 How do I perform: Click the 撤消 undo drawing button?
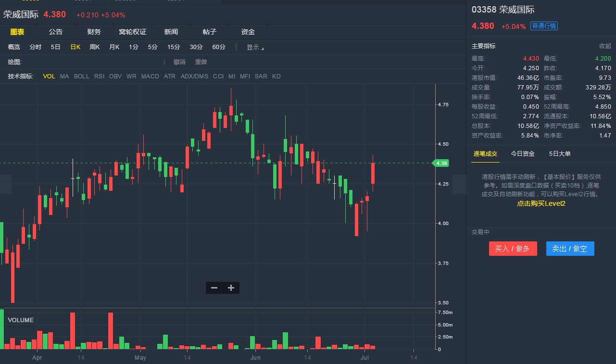point(179,62)
